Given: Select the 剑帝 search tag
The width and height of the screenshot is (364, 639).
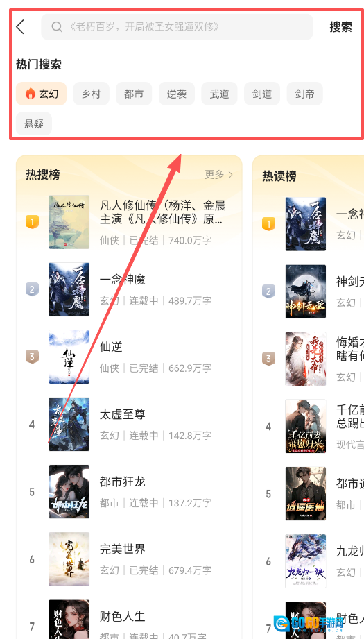Looking at the screenshot, I should (x=305, y=94).
